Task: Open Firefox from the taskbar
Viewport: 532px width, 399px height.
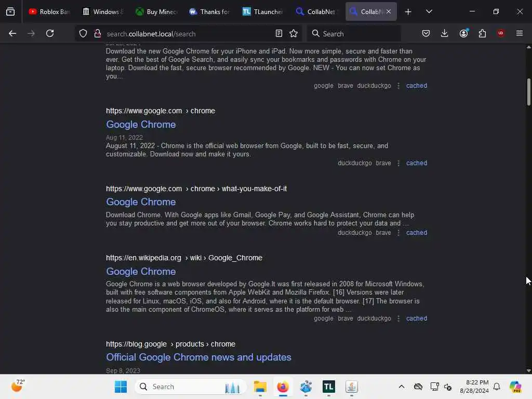Action: coord(283,387)
